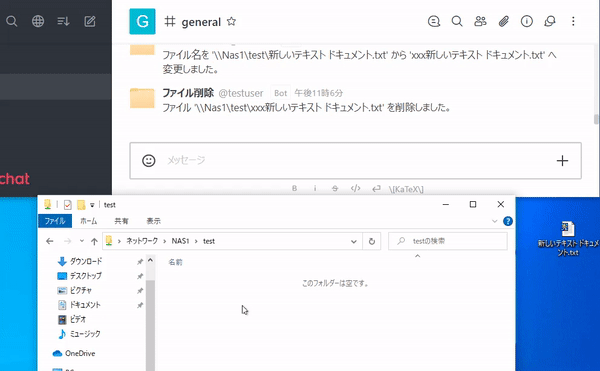Go forward in Explorer navigation
Screen dimensions: 600x371
point(67,241)
